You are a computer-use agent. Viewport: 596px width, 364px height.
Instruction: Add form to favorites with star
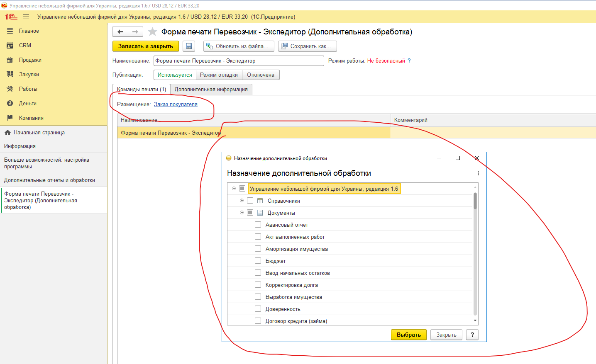[x=152, y=32]
